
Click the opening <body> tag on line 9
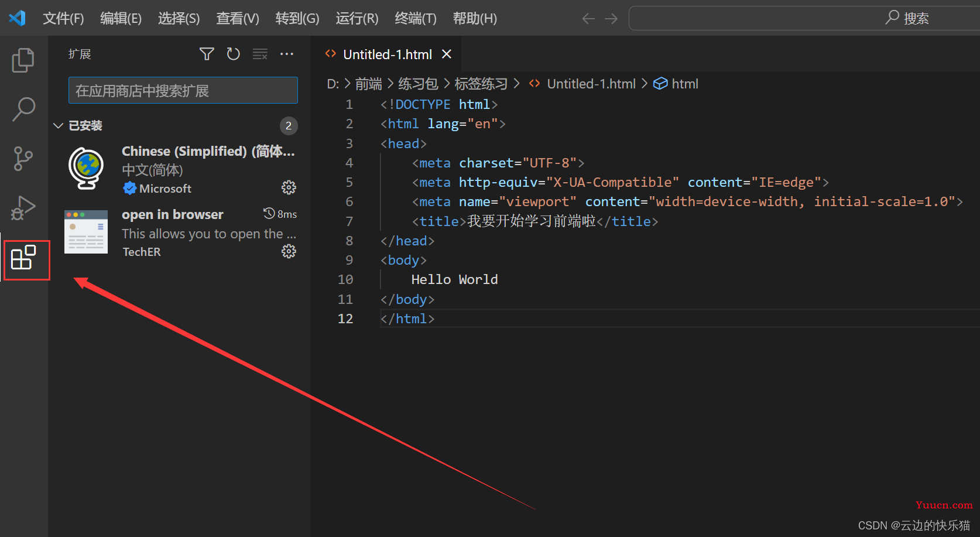pyautogui.click(x=403, y=260)
